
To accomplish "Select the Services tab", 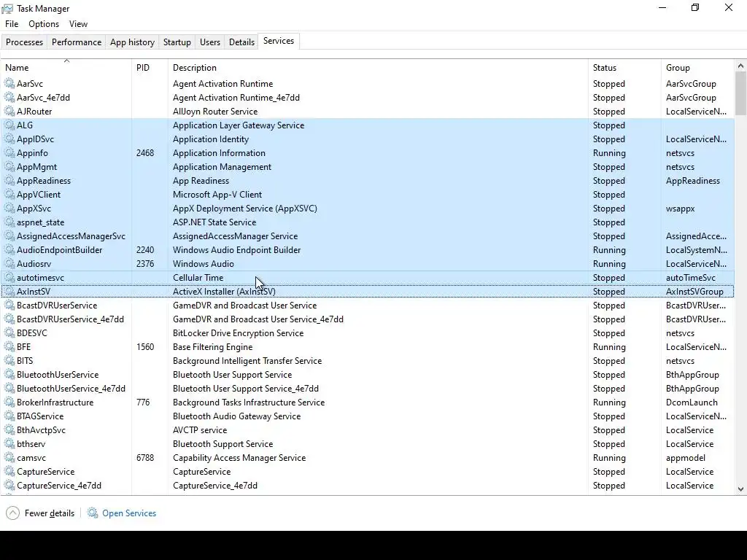I will point(279,41).
